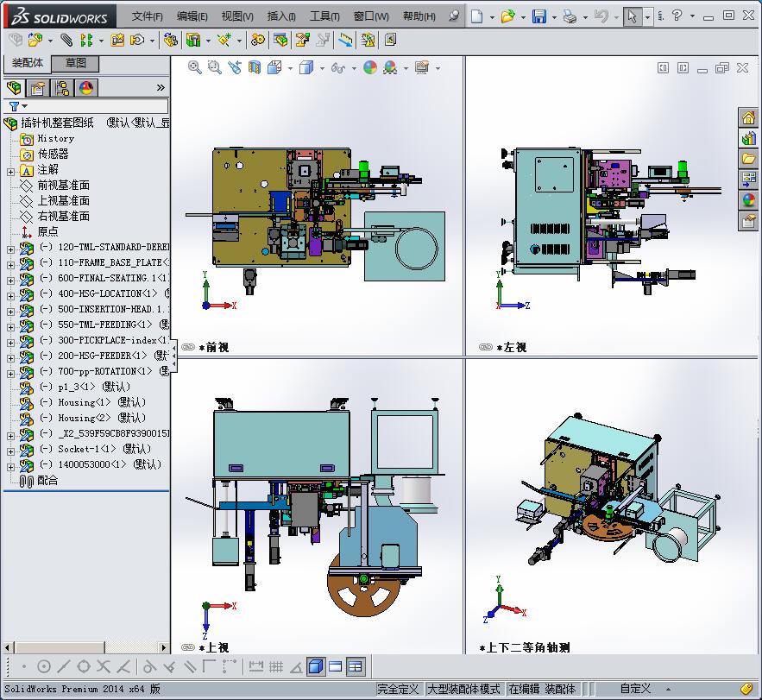Click the Mate tool in the assembly toolbar

[x=65, y=39]
